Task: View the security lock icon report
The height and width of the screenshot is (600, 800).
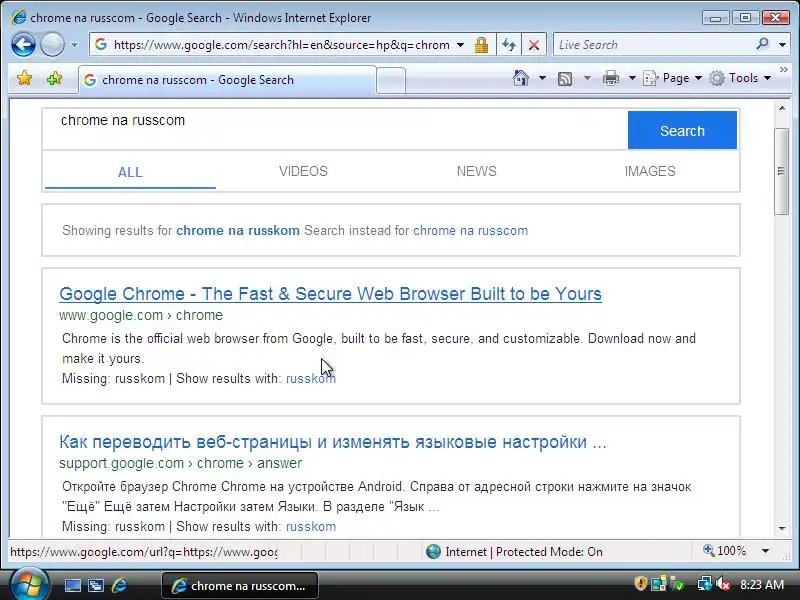Action: point(481,45)
